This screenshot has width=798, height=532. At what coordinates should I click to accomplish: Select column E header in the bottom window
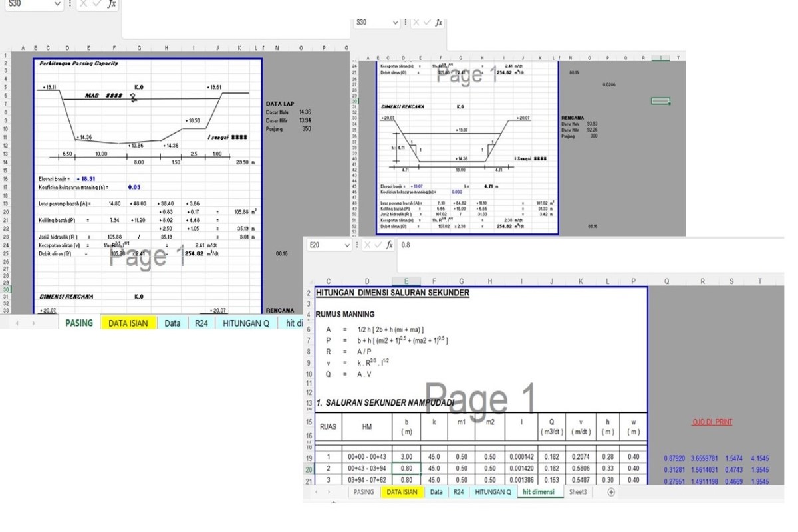[x=406, y=281]
